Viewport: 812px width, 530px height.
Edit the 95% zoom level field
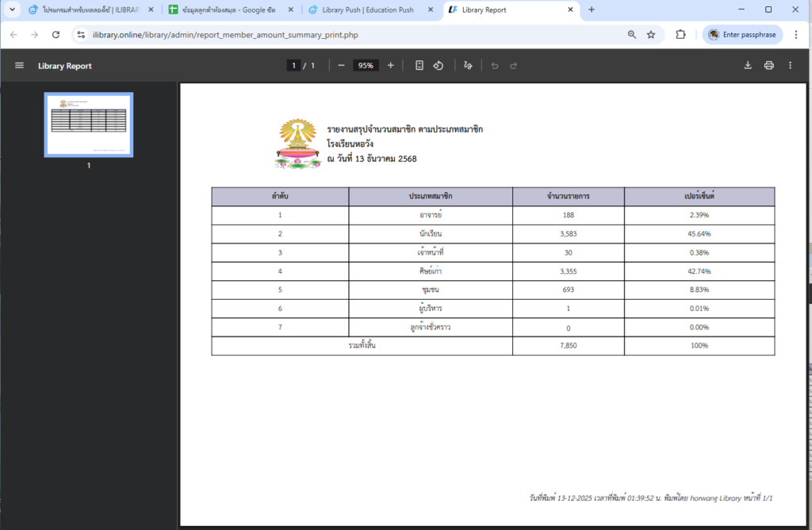tap(366, 66)
